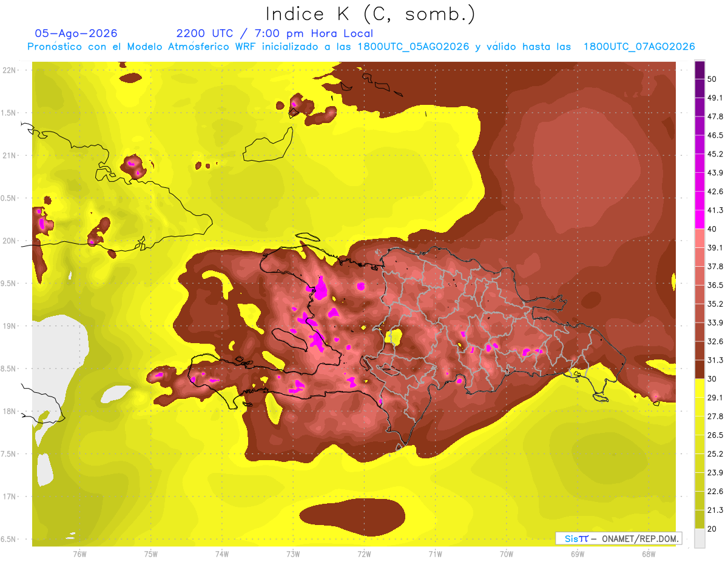
Task: Select the legend value "27.8"
Action: tap(715, 416)
